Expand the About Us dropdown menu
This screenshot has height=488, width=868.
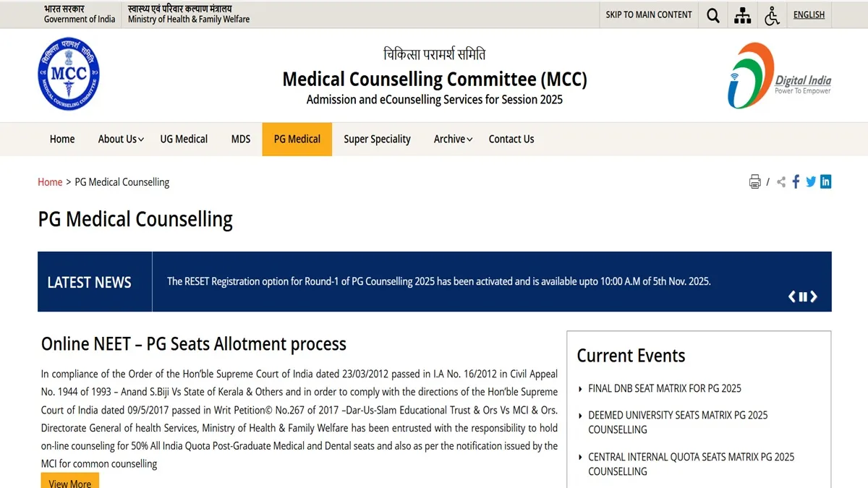tap(121, 139)
